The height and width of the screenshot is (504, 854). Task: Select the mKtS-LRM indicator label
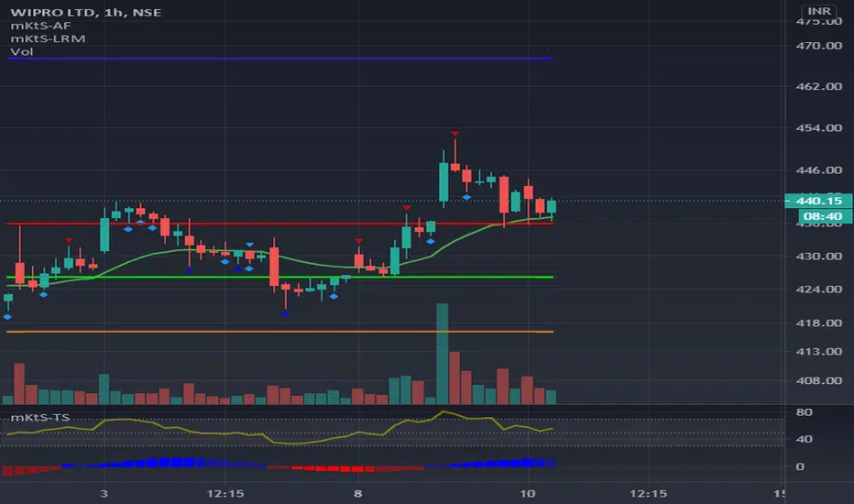(x=48, y=38)
